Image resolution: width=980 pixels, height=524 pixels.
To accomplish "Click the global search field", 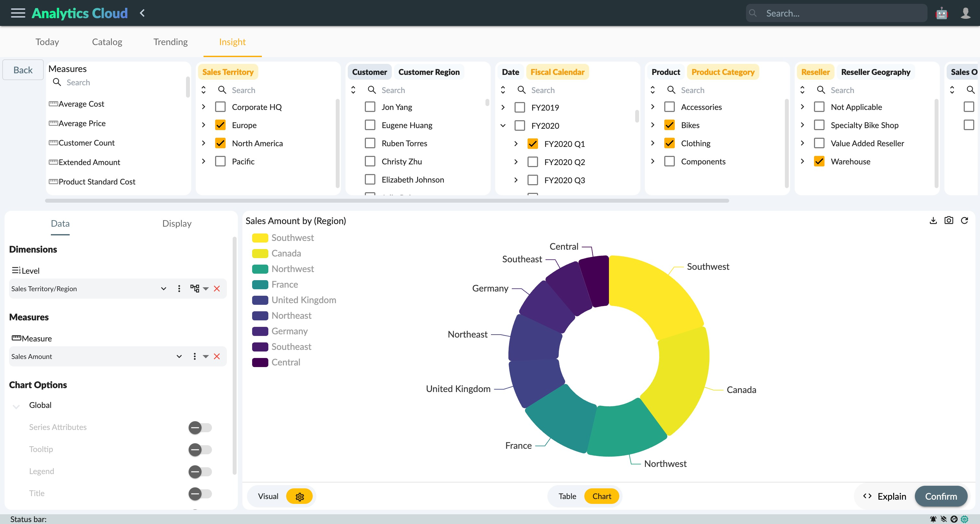I will pos(836,13).
